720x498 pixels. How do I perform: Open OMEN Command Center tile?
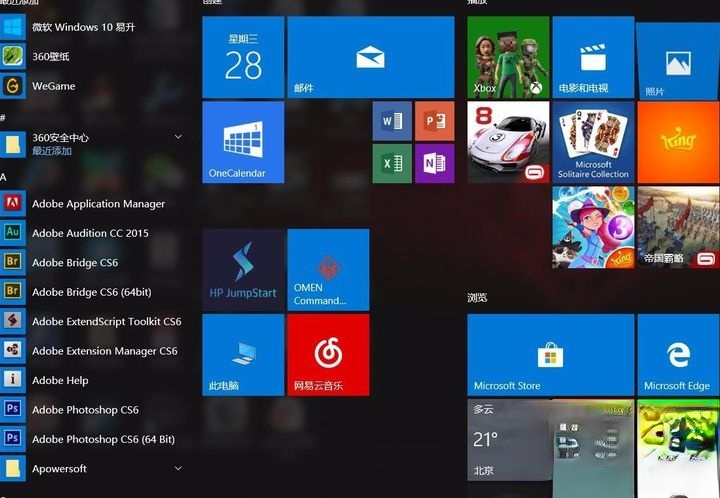point(328,270)
